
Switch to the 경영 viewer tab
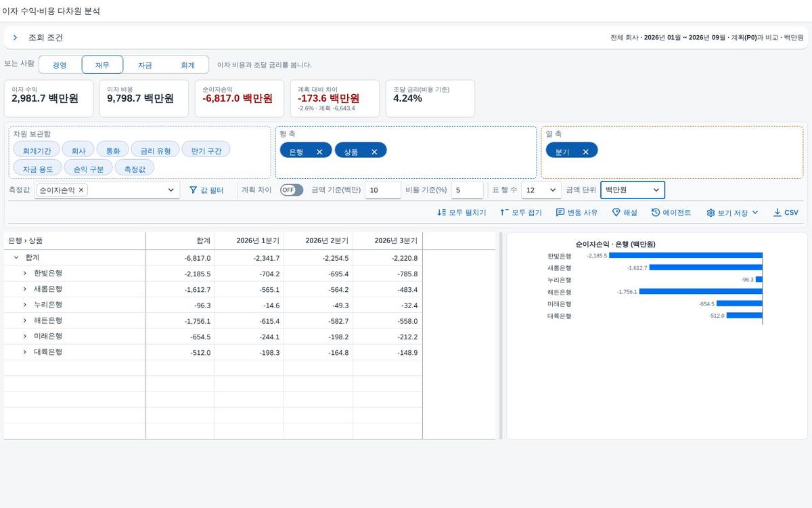(60, 65)
